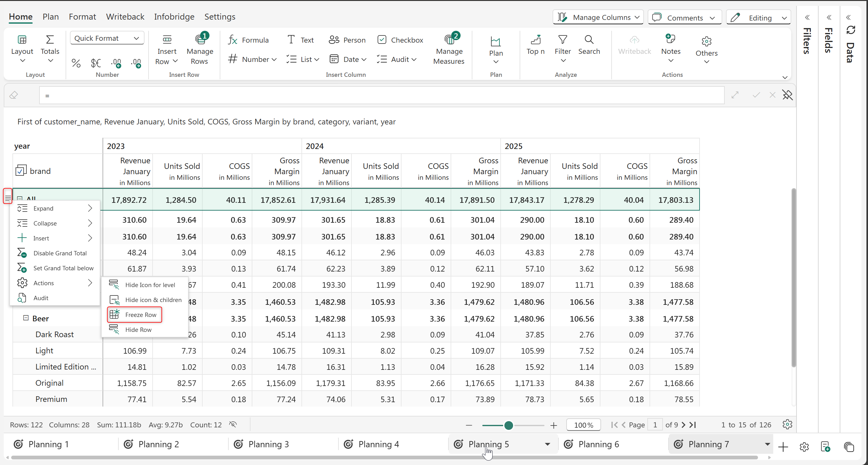The height and width of the screenshot is (465, 868).
Task: Click the Formula insert column icon
Action: point(233,40)
